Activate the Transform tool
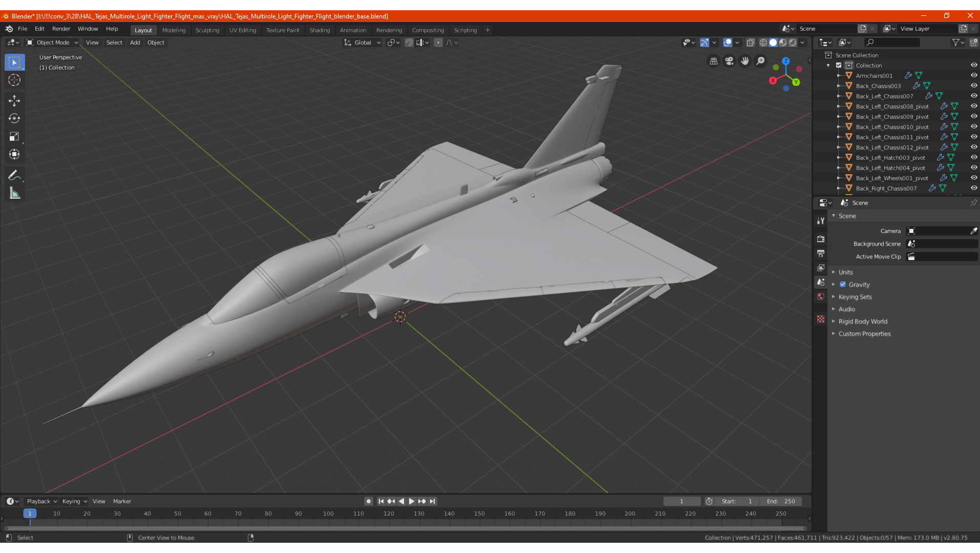This screenshot has width=980, height=553. click(14, 154)
